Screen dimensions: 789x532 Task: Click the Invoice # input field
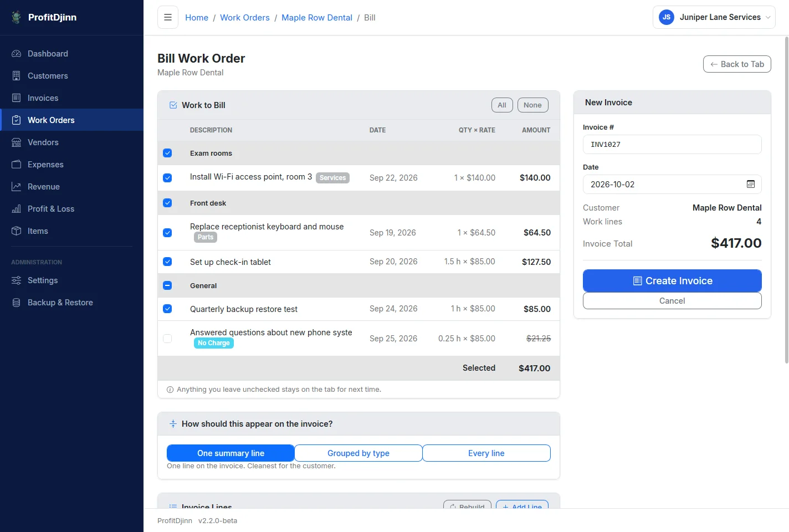(x=672, y=145)
